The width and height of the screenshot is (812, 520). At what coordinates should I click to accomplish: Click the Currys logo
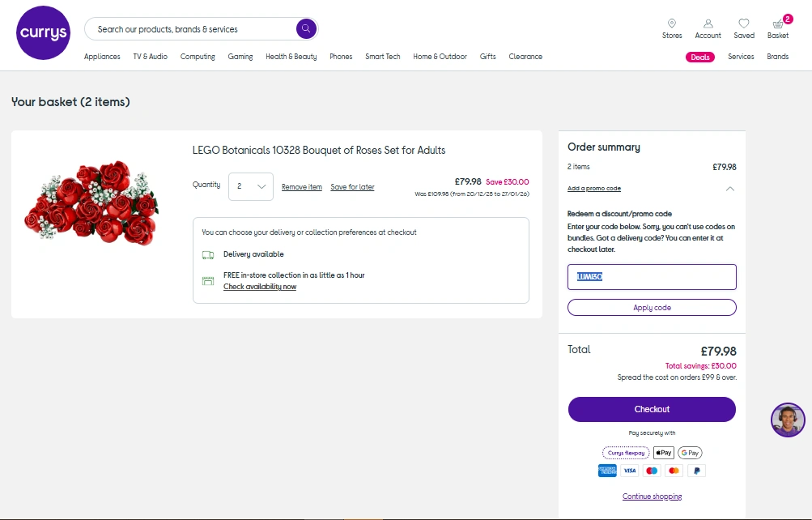pyautogui.click(x=44, y=32)
